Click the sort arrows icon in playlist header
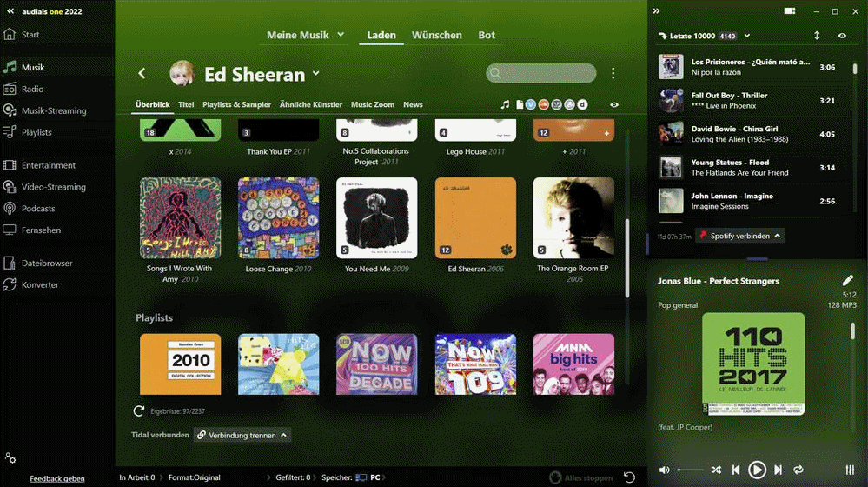The width and height of the screenshot is (868, 487). click(817, 36)
